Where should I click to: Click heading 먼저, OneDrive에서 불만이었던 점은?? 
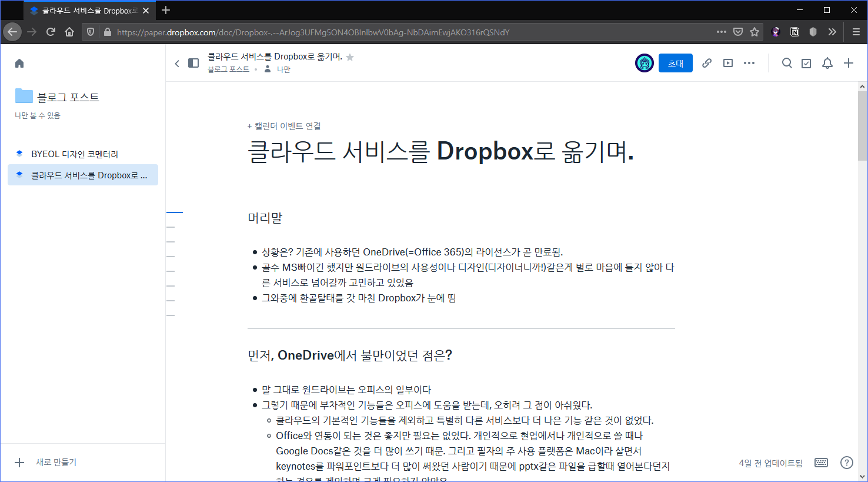tap(350, 355)
